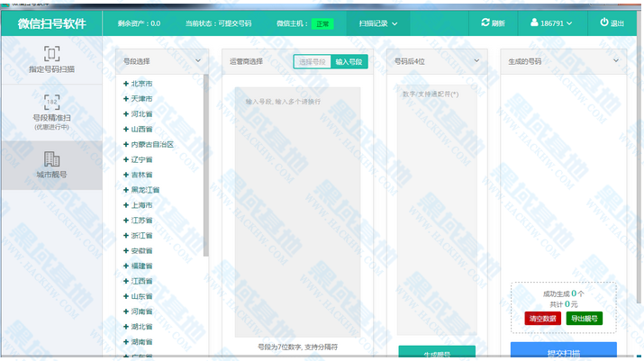The image size is (644, 361).
Task: Click the power icon labeled 退出
Action: click(604, 23)
